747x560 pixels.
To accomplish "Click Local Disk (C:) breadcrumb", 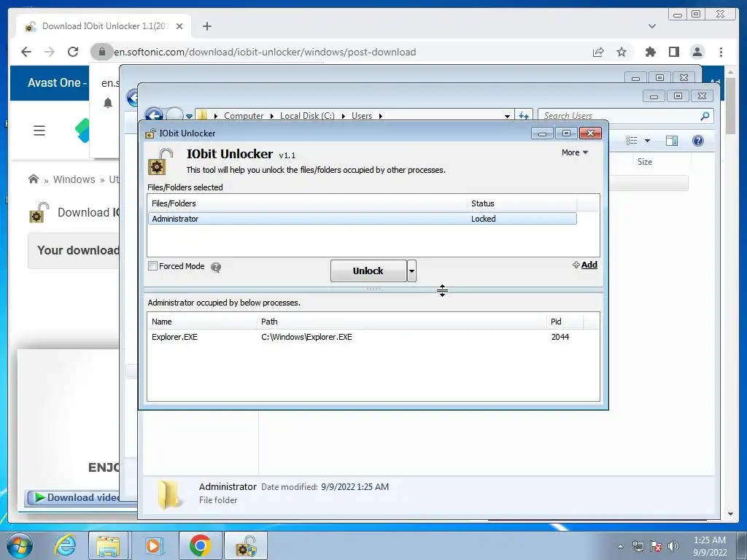I will pyautogui.click(x=307, y=116).
